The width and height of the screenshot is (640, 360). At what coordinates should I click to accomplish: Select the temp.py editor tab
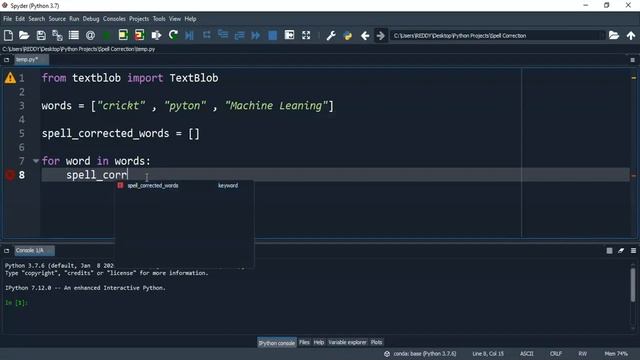(31, 60)
